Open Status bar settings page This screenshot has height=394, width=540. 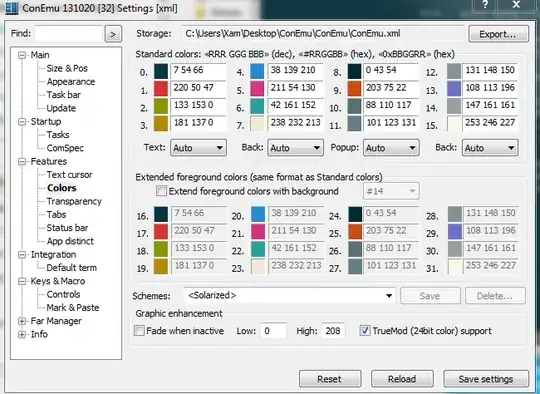coord(67,228)
